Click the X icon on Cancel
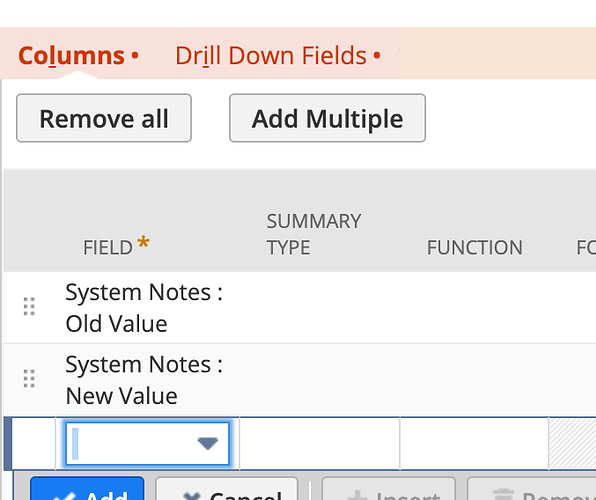This screenshot has width=596, height=500. [x=191, y=496]
